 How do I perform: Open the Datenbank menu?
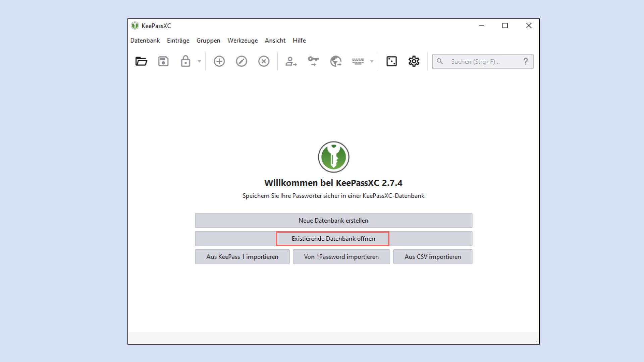coord(145,40)
